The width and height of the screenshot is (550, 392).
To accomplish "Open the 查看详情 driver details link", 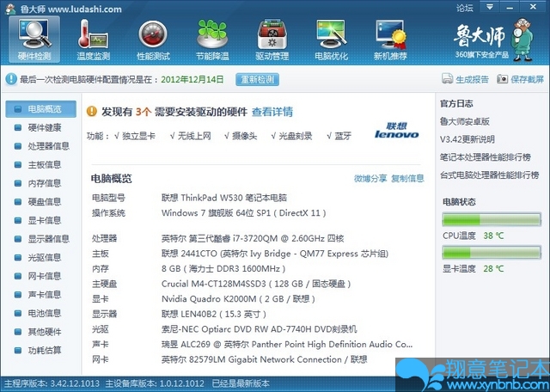I will [x=272, y=112].
